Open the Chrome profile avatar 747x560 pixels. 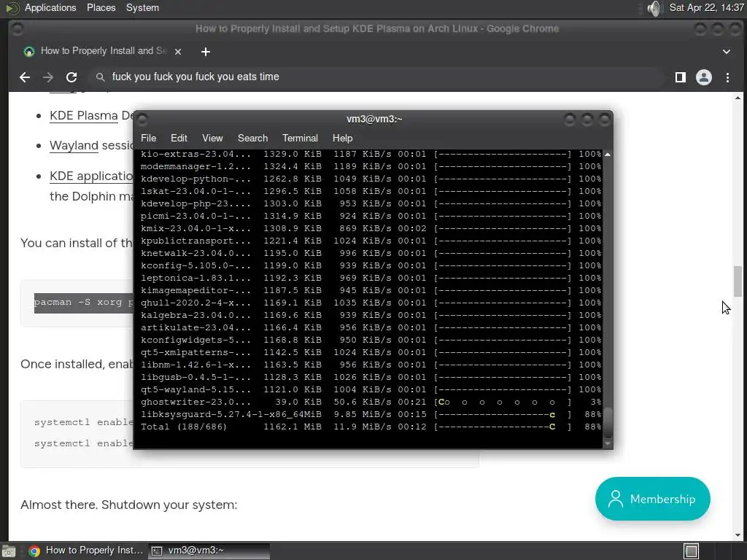[704, 77]
